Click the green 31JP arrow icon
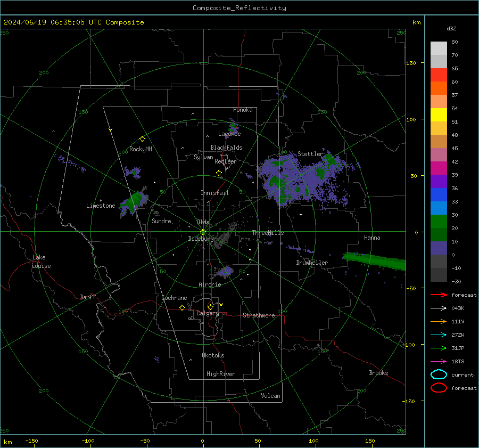This screenshot has width=479, height=448. [x=439, y=348]
